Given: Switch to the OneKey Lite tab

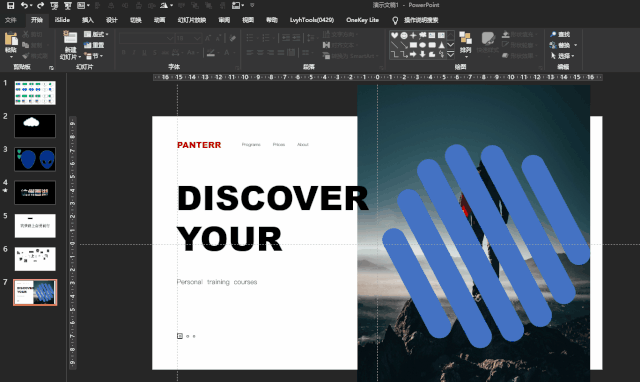Looking at the screenshot, I should [x=362, y=20].
